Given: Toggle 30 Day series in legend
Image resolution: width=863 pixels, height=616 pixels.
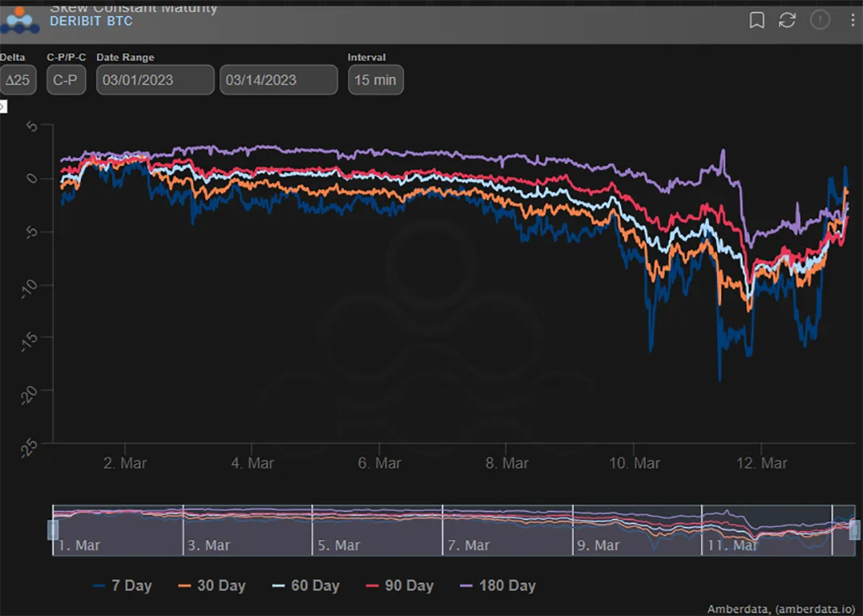Looking at the screenshot, I should click(212, 585).
